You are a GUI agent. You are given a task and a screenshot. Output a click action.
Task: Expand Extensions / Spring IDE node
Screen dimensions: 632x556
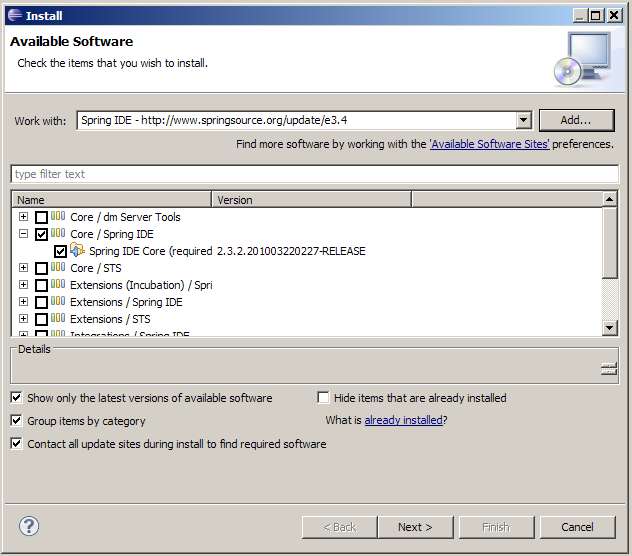click(x=23, y=301)
